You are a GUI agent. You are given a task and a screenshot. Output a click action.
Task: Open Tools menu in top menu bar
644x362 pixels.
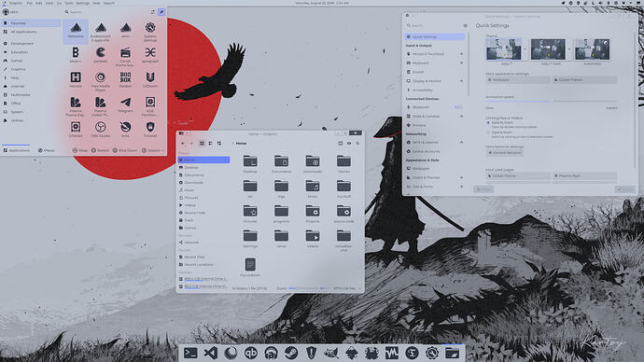pyautogui.click(x=68, y=3)
